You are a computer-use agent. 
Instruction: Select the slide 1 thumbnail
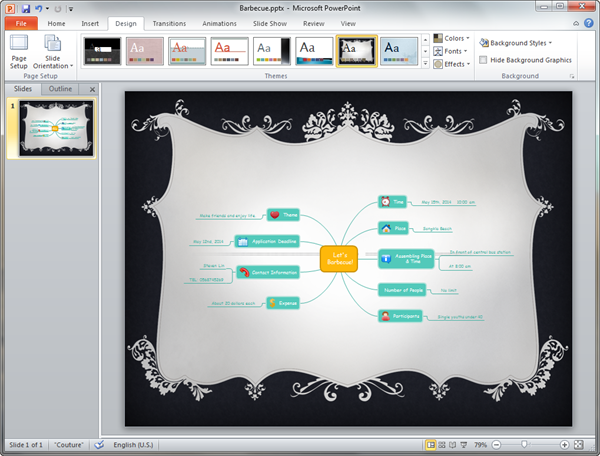[55, 129]
